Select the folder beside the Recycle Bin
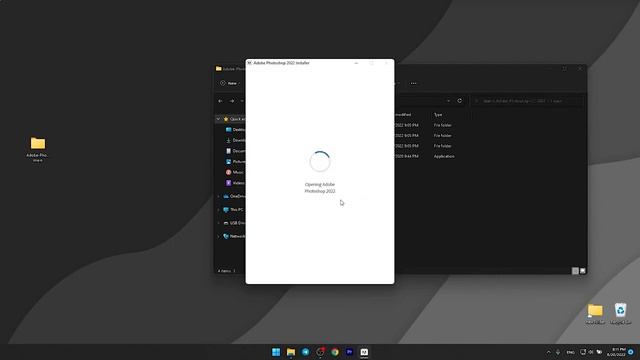Screen dimensions: 640x360 click(595, 313)
